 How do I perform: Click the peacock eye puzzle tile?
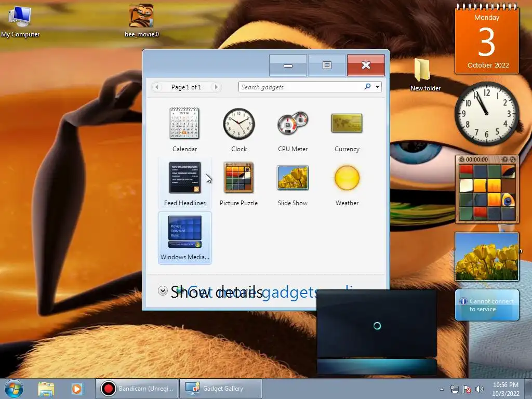click(508, 201)
